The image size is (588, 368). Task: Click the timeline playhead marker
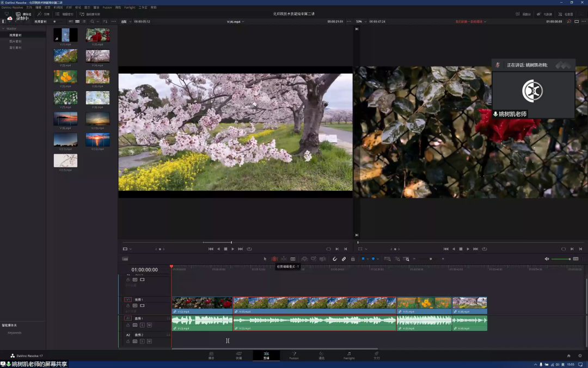coord(171,267)
